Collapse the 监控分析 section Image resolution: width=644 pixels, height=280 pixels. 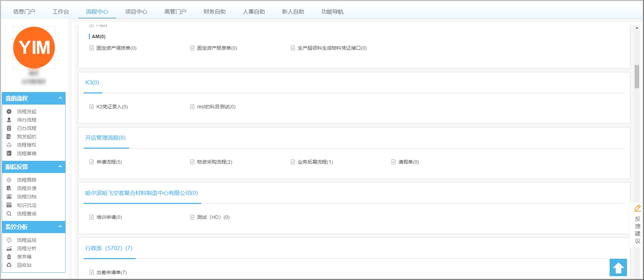tap(60, 227)
